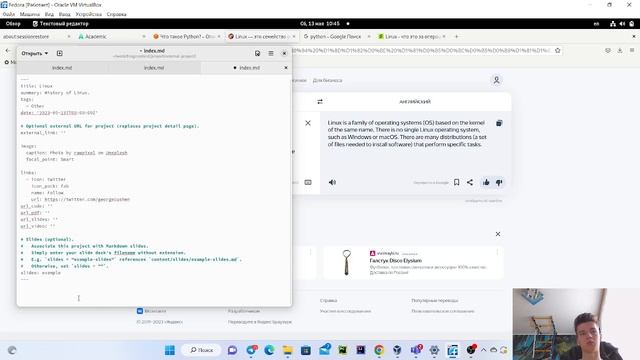Bookmark the translation to the collection
Viewport: 640px width, 360px height.
click(457, 182)
